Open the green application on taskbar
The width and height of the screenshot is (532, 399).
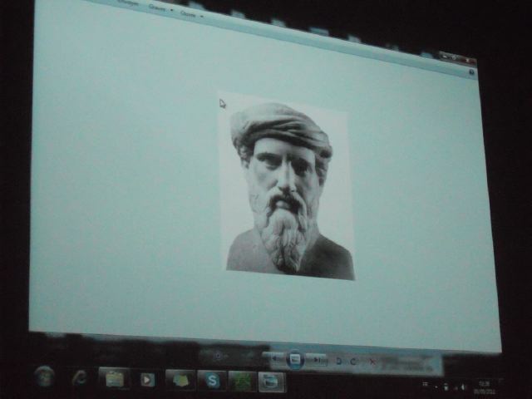(242, 381)
